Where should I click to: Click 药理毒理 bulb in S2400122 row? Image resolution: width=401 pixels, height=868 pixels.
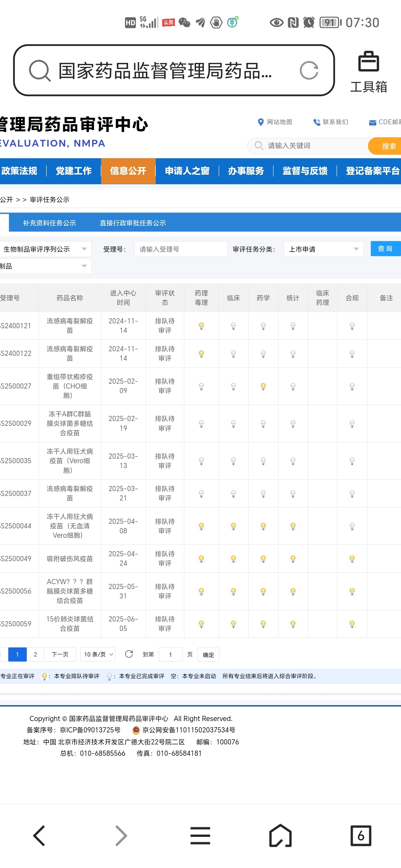click(x=201, y=354)
